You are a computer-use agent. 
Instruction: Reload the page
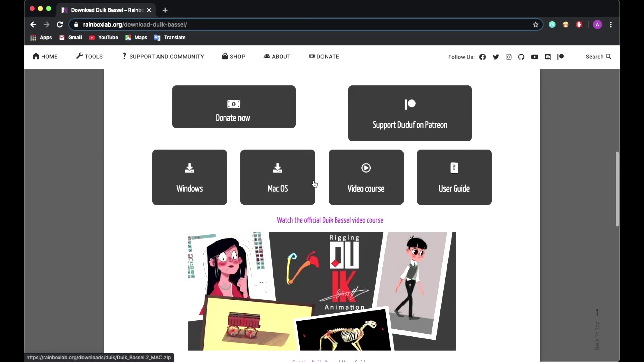pos(60,24)
